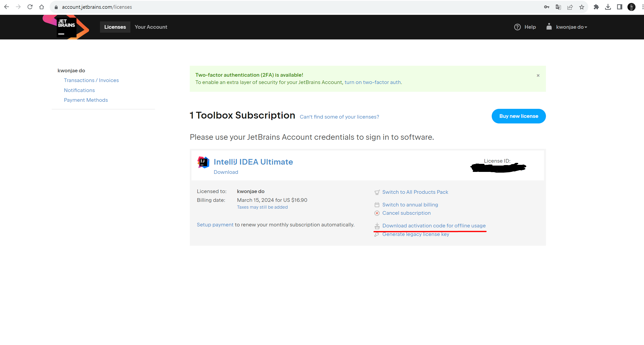This screenshot has height=345, width=644.
Task: Click Cancel subscription link
Action: coord(406,213)
